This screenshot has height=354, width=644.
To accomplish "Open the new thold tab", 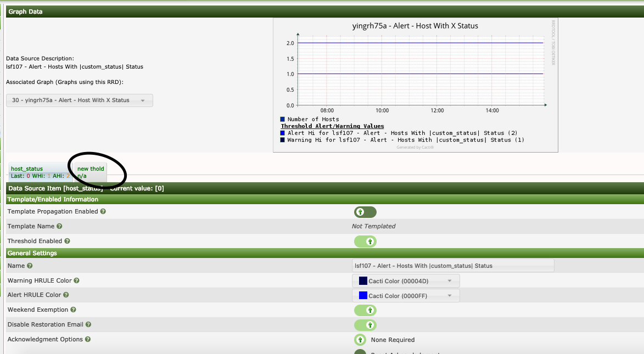I will coord(89,169).
